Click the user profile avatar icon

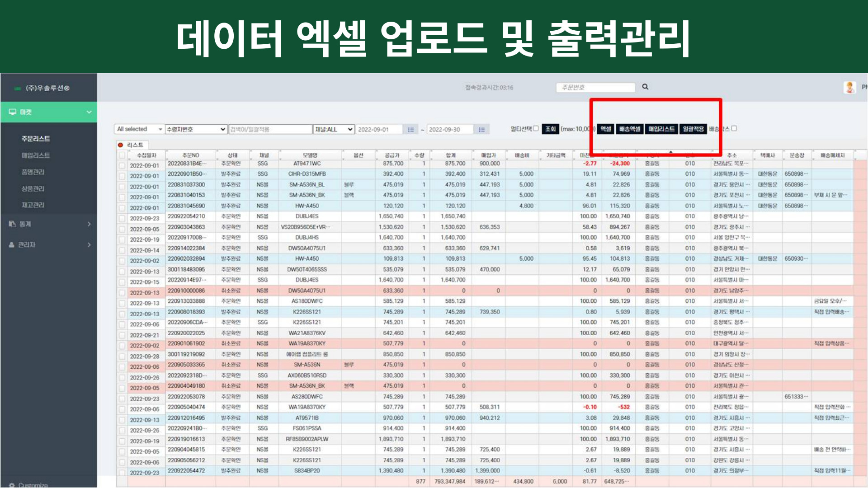coord(849,87)
